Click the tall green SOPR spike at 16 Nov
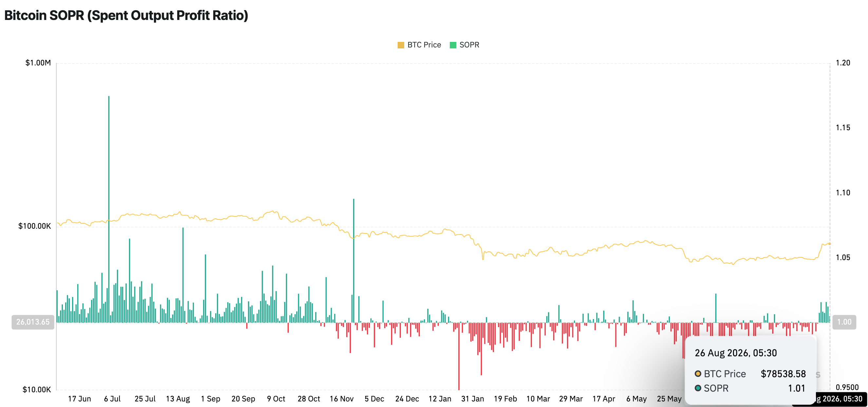This screenshot has height=407, width=868. point(353,260)
